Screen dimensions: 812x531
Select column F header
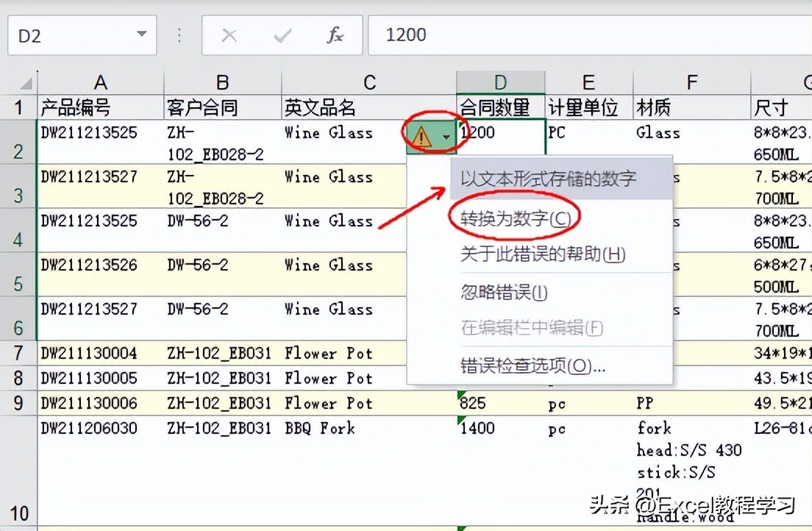coord(692,82)
